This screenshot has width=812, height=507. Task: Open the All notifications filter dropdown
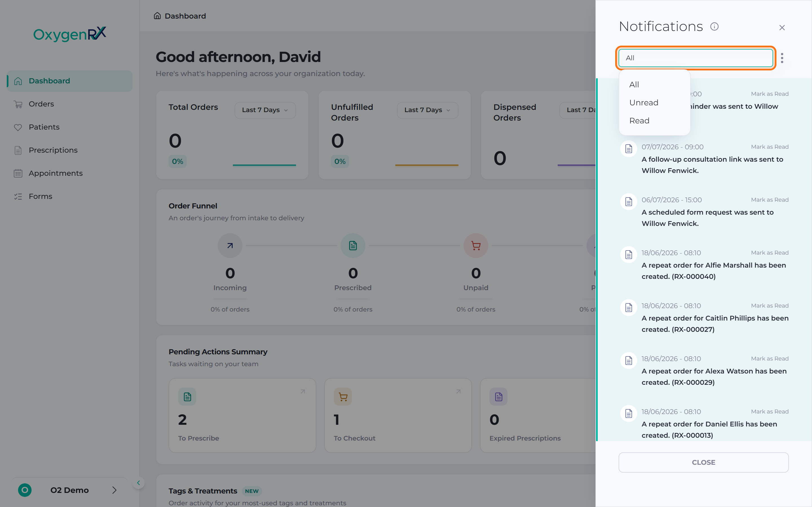[696, 58]
